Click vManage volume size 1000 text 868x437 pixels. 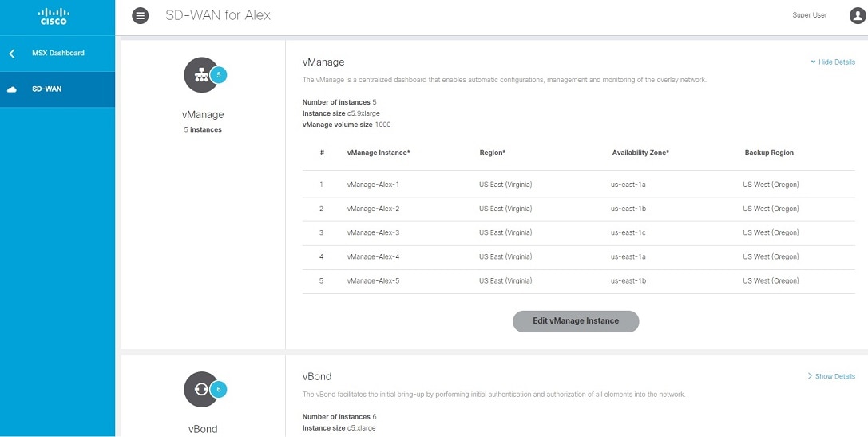click(x=347, y=125)
